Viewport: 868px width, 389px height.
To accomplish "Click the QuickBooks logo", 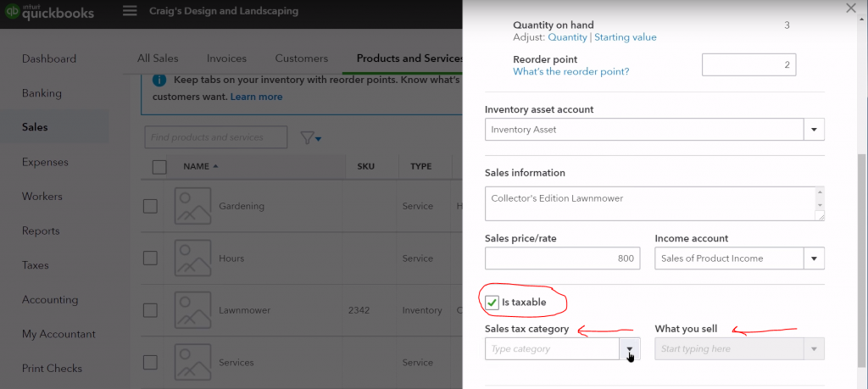I will point(47,12).
